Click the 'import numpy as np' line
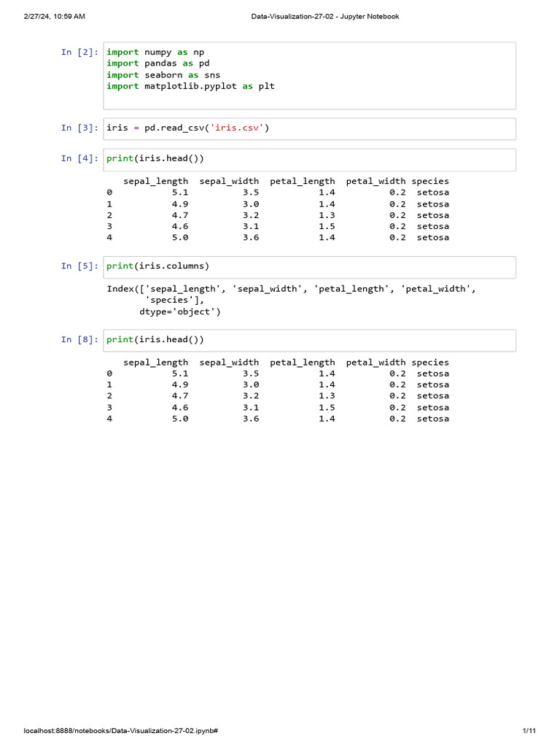 155,52
